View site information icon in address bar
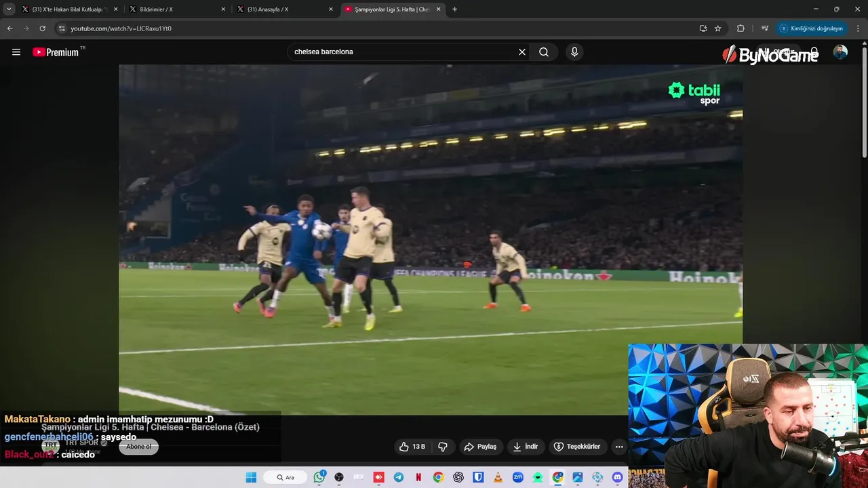The width and height of the screenshot is (868, 488). (x=62, y=28)
